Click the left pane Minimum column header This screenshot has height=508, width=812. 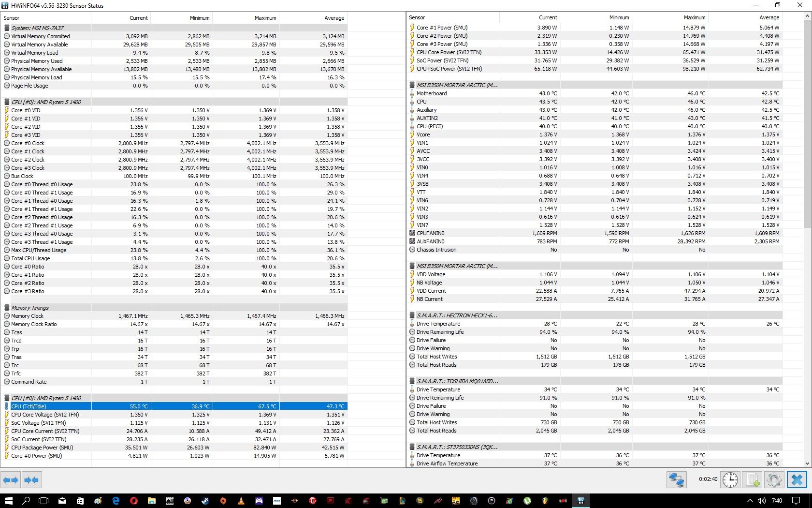click(182, 18)
